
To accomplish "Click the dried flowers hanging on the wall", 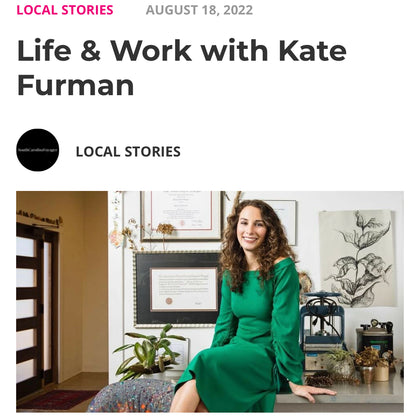I will pos(147,233).
